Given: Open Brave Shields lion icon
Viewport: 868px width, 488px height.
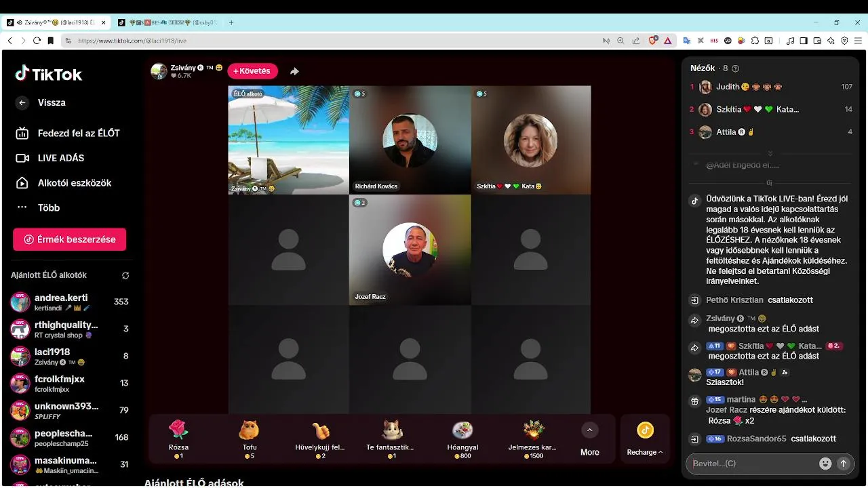Looking at the screenshot, I should pyautogui.click(x=653, y=41).
